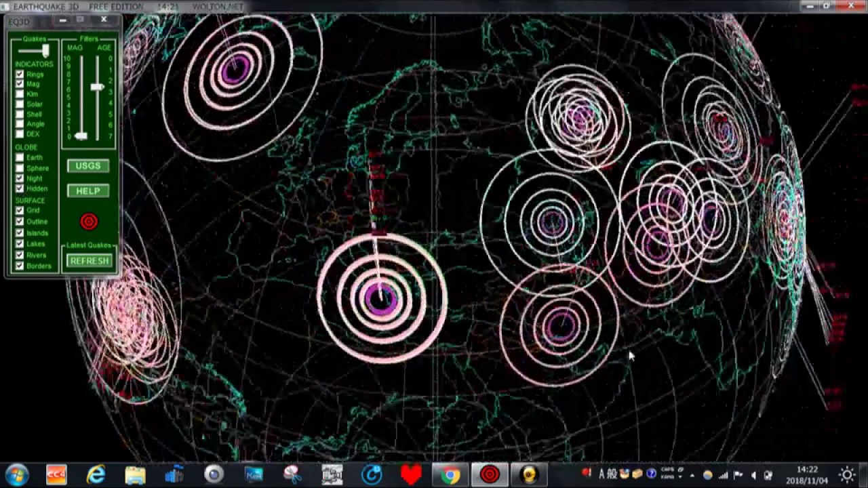Click the Quakes horizontal slider handle
868x488 pixels.
pyautogui.click(x=45, y=51)
